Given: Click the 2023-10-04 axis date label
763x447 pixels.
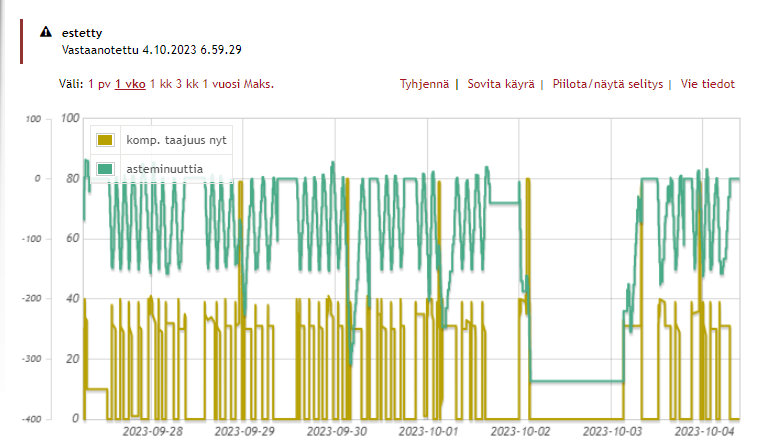Looking at the screenshot, I should point(704,431).
